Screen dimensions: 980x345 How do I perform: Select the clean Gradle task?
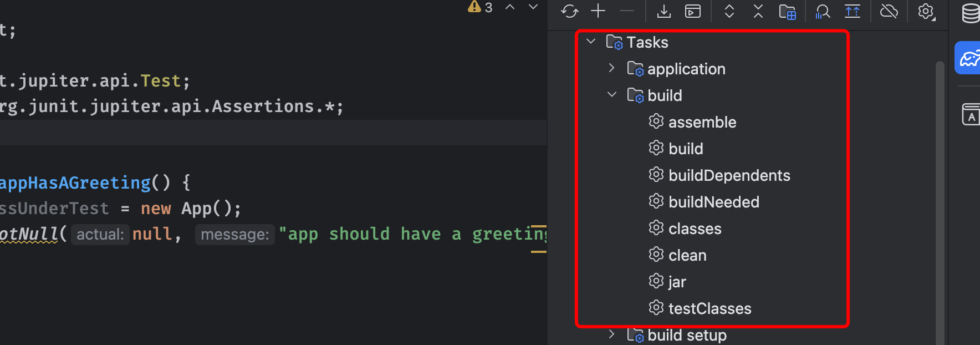(x=687, y=255)
